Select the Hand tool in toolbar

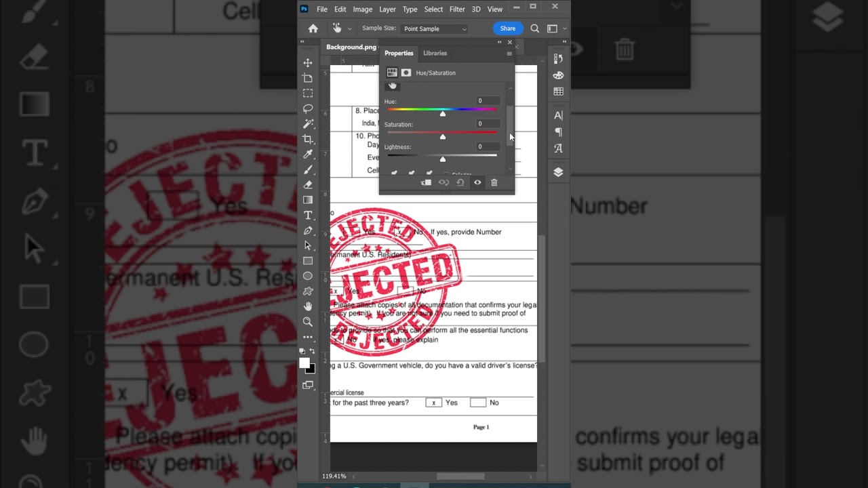(308, 306)
